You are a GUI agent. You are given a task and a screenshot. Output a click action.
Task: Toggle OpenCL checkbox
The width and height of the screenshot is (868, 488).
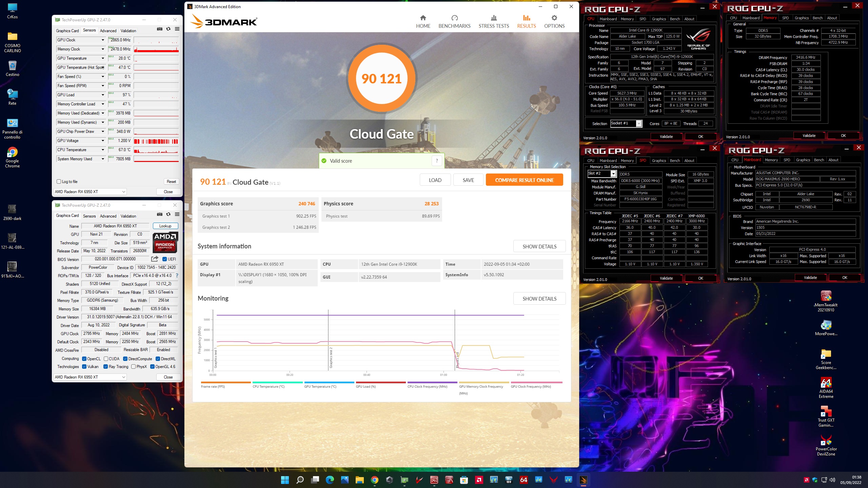tap(84, 359)
